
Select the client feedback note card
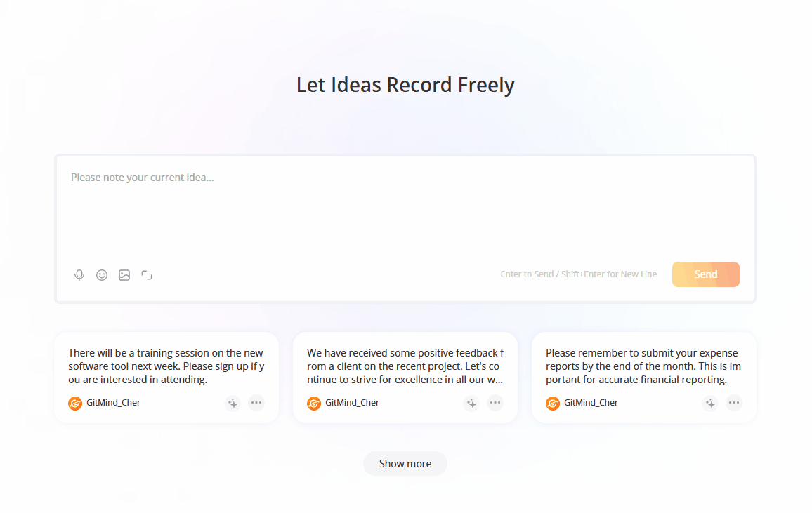[405, 366]
